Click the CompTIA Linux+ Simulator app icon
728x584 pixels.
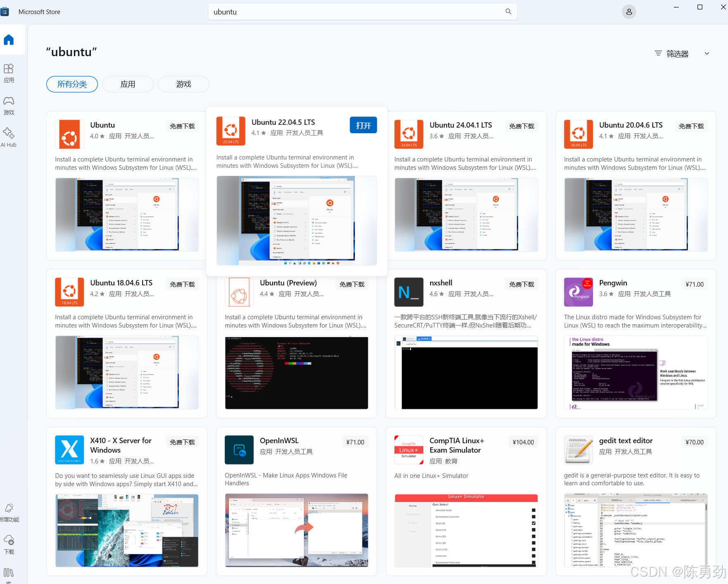[409, 450]
